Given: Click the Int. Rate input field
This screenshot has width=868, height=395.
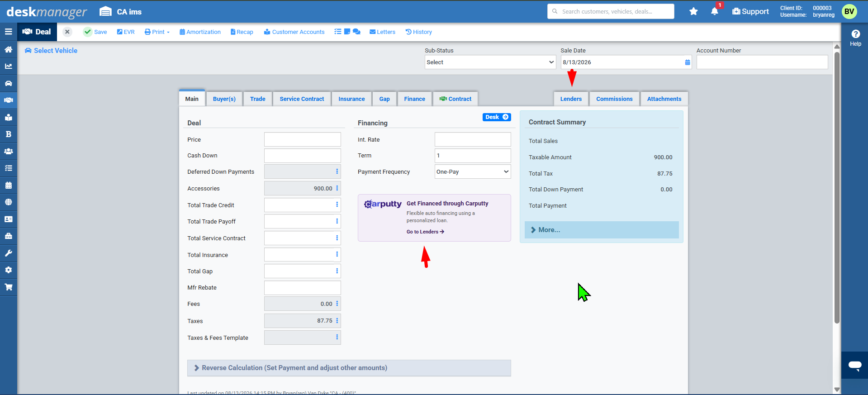Looking at the screenshot, I should [473, 139].
